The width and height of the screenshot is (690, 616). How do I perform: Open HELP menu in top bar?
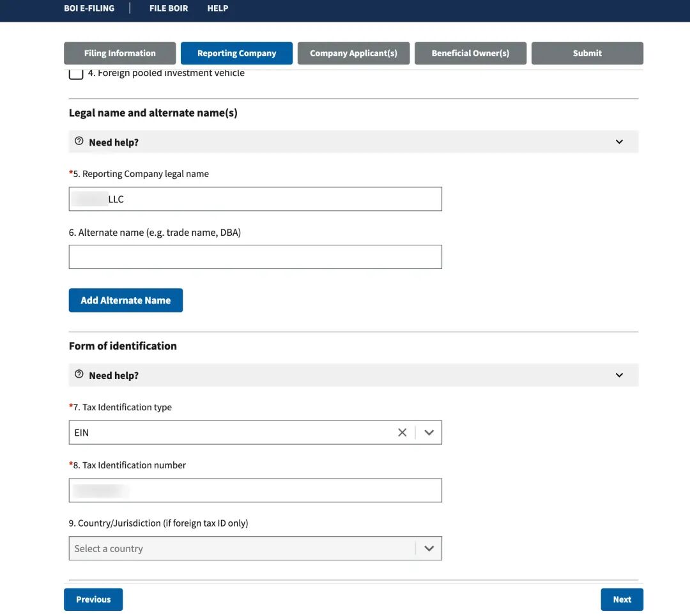(218, 8)
